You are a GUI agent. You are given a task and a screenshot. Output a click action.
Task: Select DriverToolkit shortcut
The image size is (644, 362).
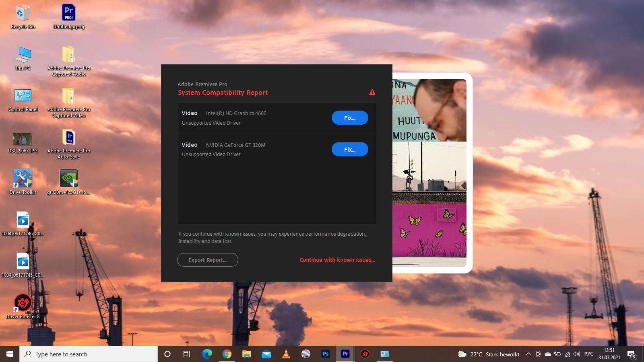pos(23,182)
